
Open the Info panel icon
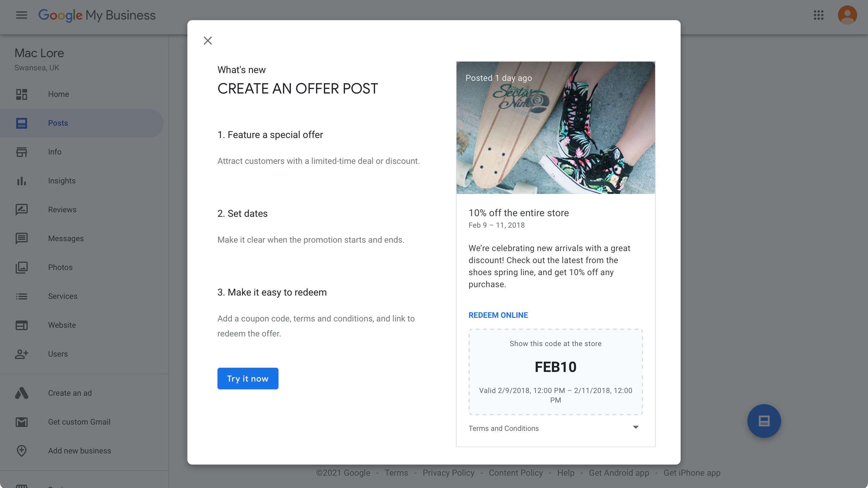(x=21, y=152)
